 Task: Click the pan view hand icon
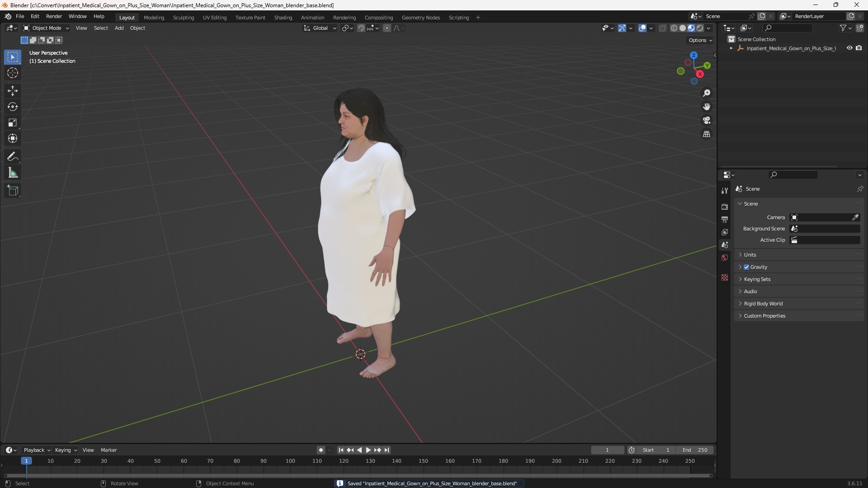pos(707,107)
